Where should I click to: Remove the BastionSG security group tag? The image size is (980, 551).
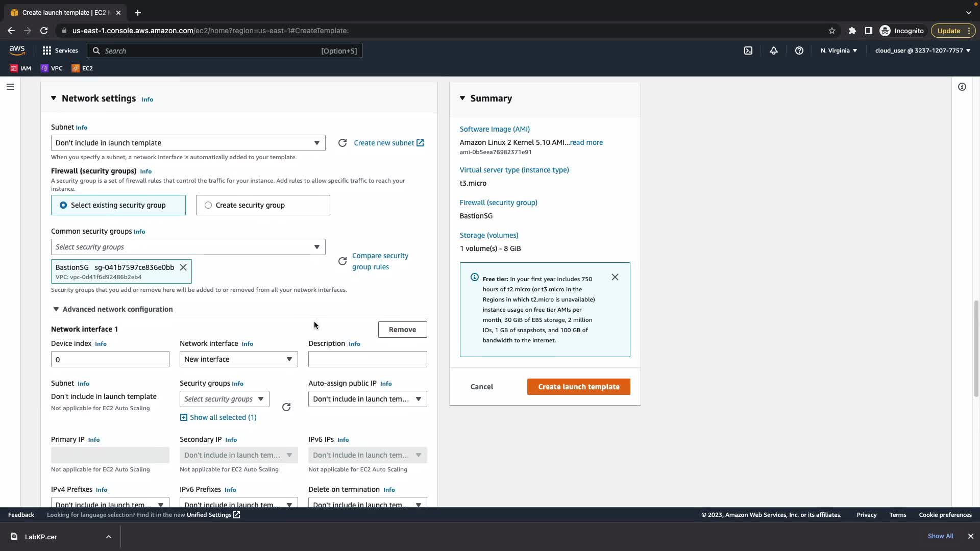pyautogui.click(x=183, y=267)
